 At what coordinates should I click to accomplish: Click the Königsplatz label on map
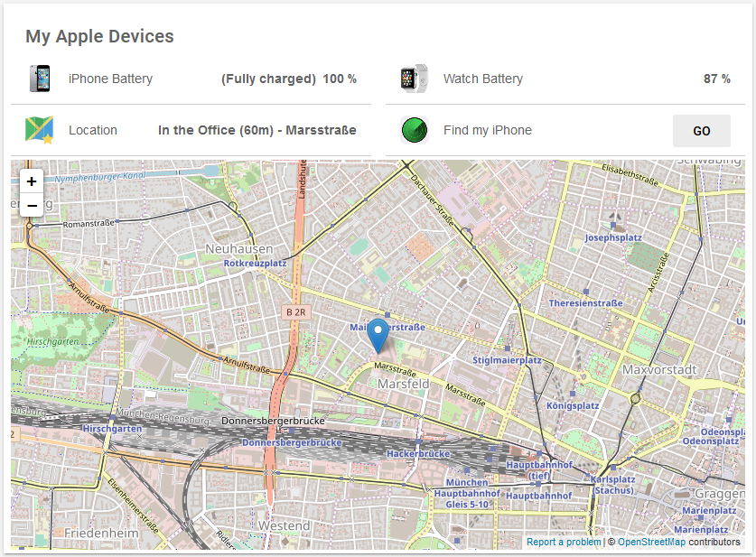point(573,405)
